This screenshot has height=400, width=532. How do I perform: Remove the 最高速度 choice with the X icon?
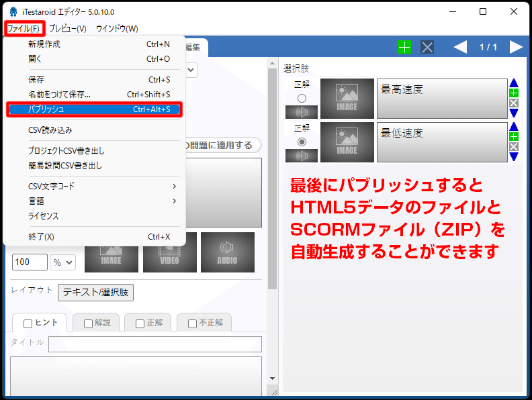point(514,103)
